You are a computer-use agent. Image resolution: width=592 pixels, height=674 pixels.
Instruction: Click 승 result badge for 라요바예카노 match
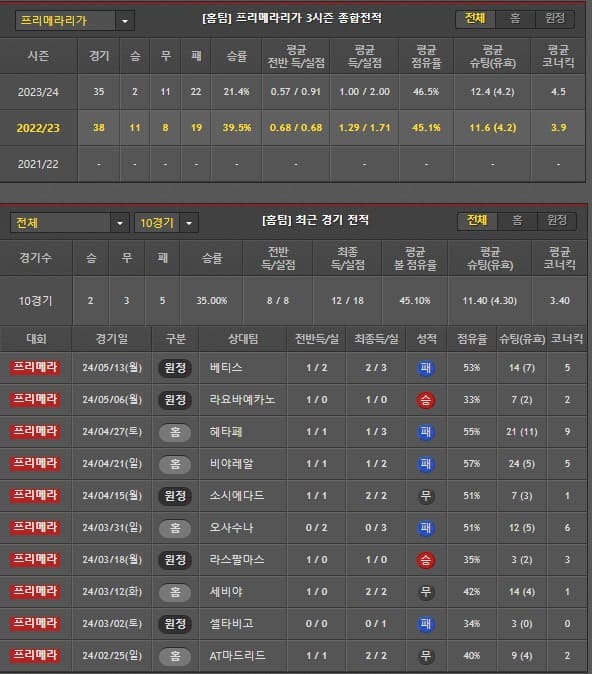tap(426, 400)
